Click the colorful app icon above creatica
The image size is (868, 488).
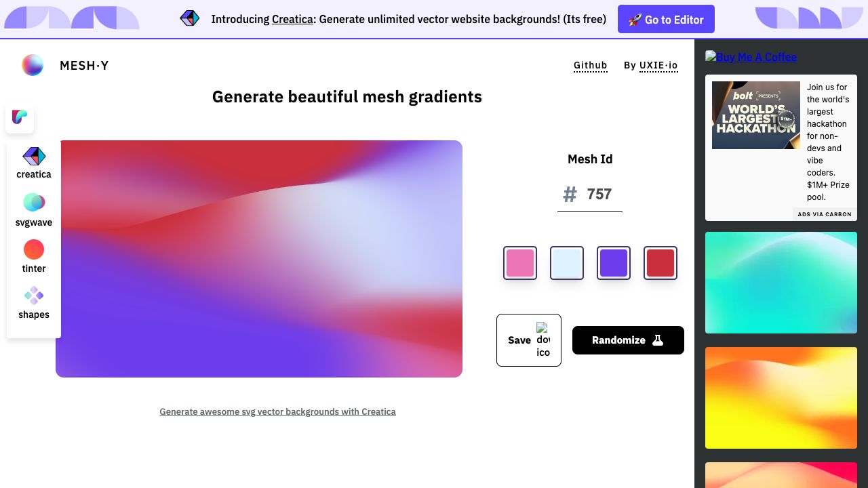tap(20, 118)
